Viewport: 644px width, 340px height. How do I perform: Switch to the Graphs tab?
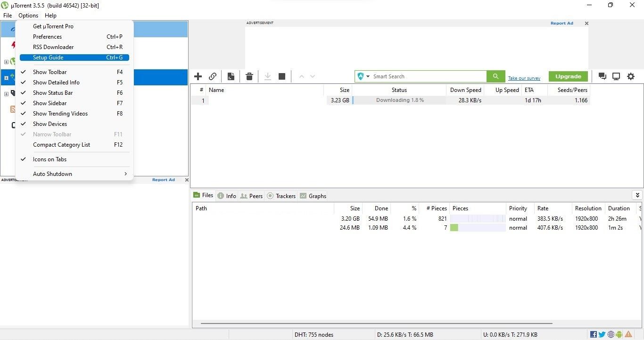(x=313, y=196)
